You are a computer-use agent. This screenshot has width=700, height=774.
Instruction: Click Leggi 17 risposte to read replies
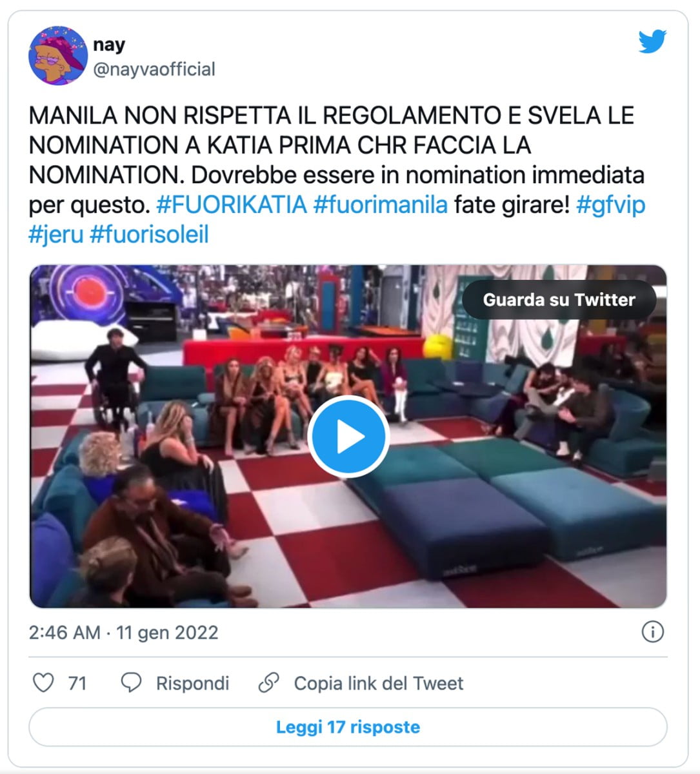coord(350,727)
